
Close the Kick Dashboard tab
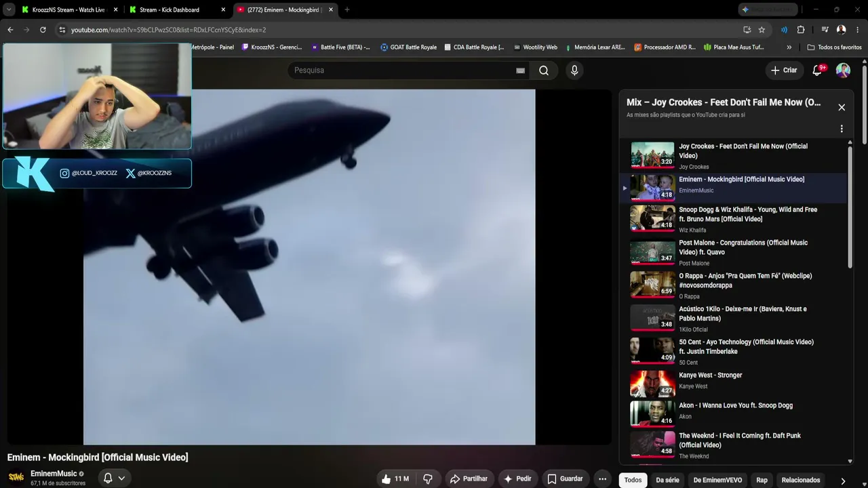click(223, 9)
